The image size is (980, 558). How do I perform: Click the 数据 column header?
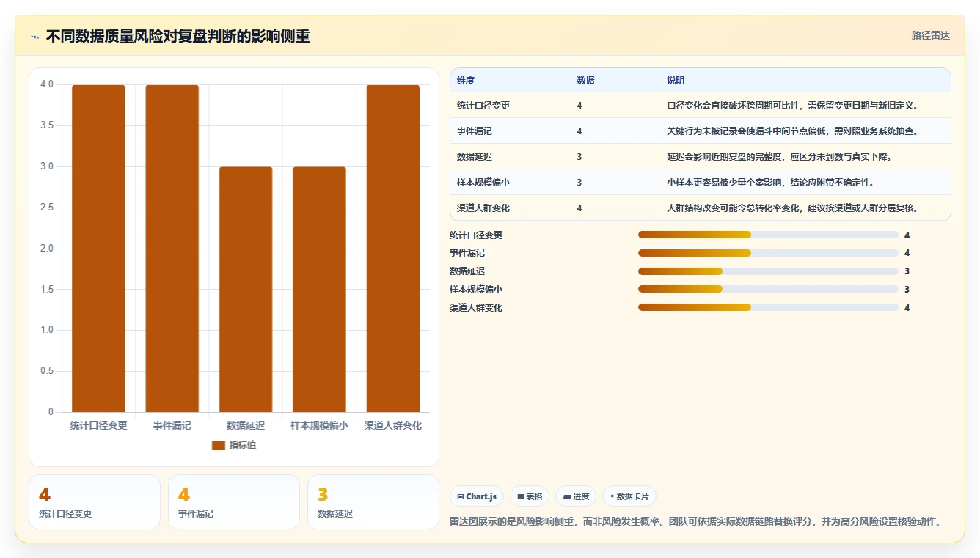585,81
